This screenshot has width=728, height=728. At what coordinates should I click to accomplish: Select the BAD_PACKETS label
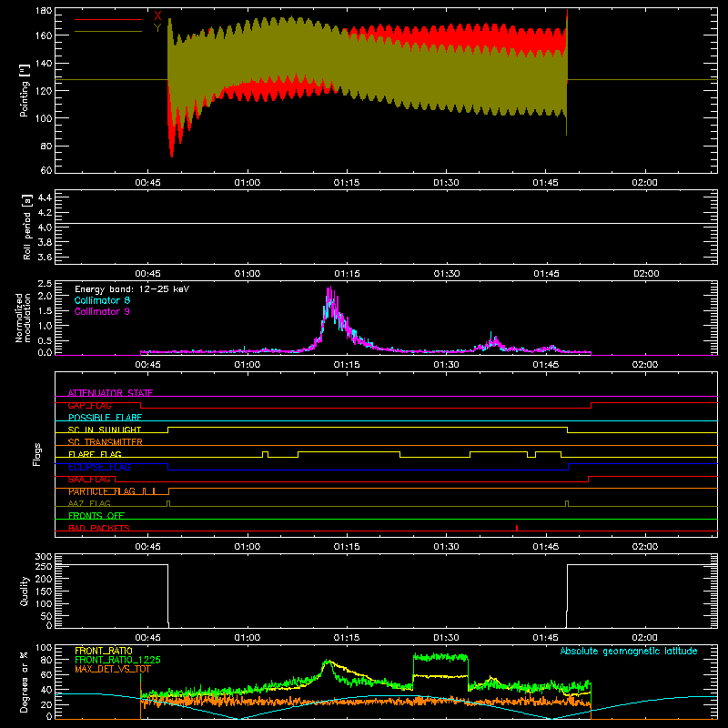(x=99, y=528)
